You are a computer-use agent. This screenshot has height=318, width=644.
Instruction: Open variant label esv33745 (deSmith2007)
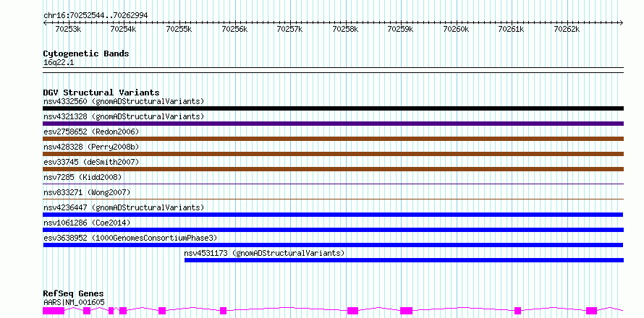(91, 162)
